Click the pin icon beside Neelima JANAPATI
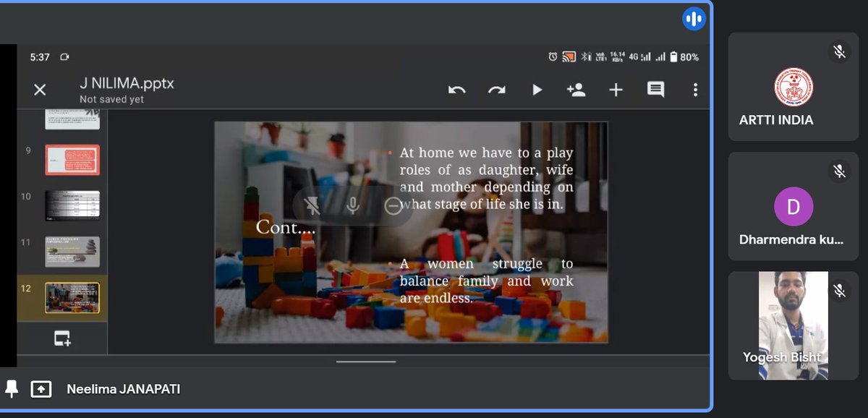 point(12,389)
